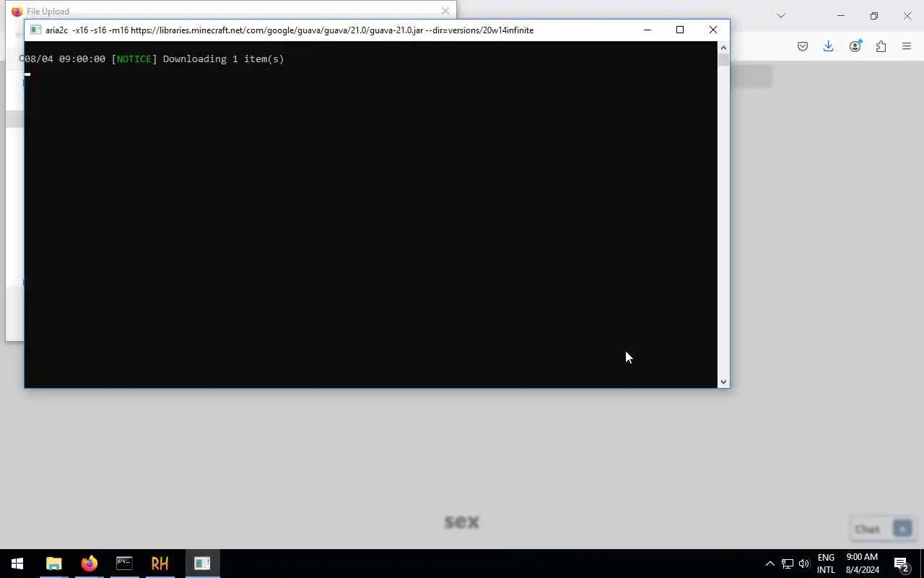The image size is (924, 578).
Task: Close the File Upload dialog
Action: point(445,11)
